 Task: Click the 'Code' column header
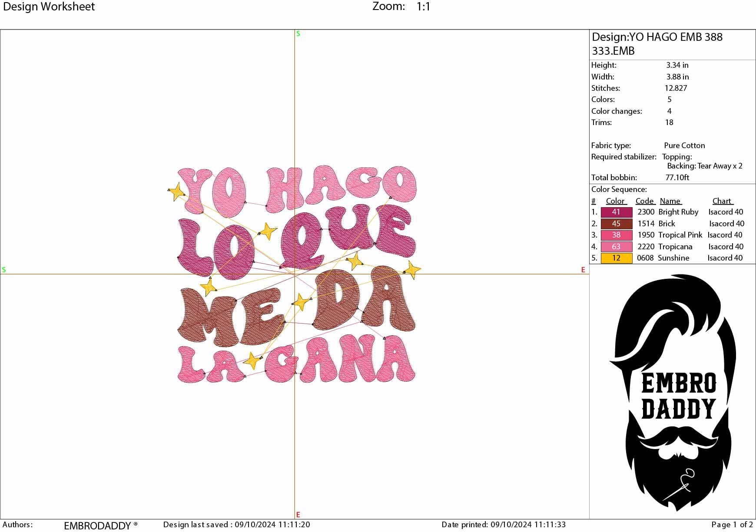(645, 201)
